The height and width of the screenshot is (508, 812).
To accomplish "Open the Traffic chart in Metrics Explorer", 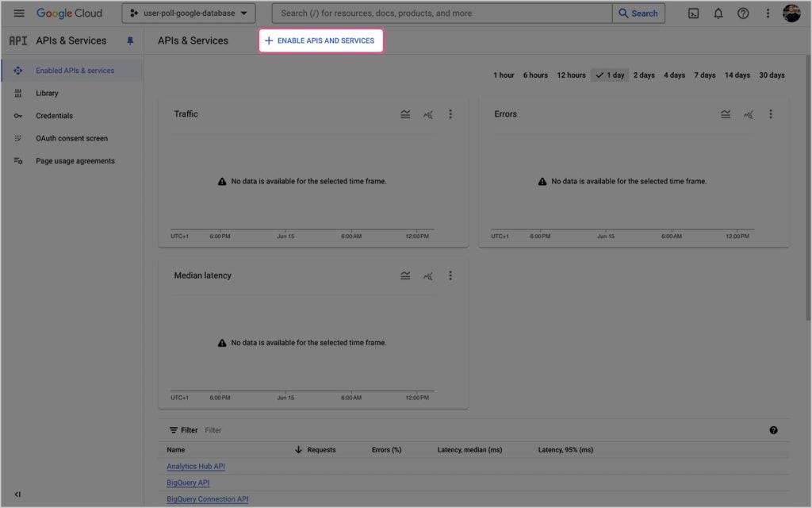I will pos(427,114).
